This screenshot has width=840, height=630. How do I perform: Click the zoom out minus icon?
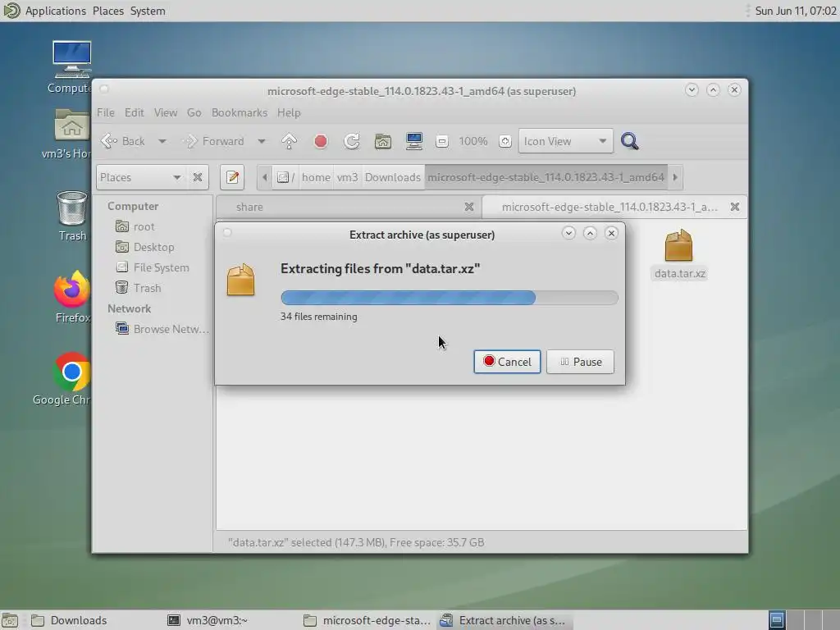click(442, 141)
